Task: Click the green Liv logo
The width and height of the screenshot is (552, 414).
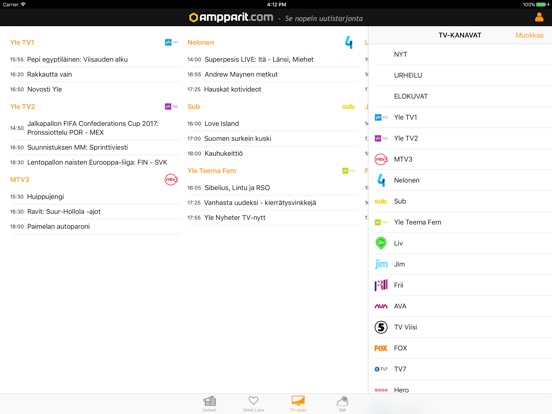Action: tap(381, 243)
